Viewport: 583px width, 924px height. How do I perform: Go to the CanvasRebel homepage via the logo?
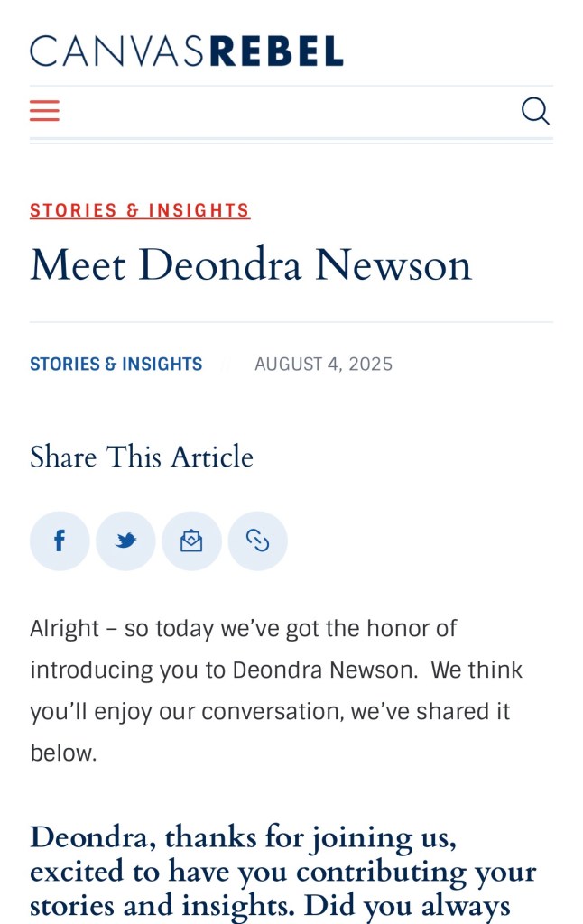point(186,51)
